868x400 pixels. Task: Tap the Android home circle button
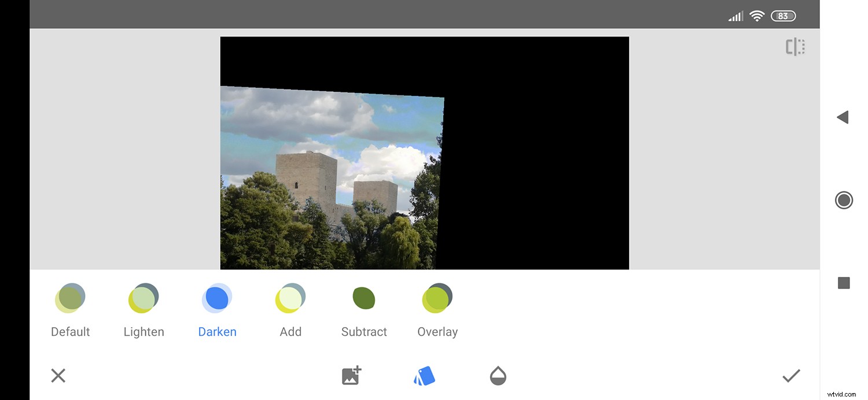(x=844, y=200)
